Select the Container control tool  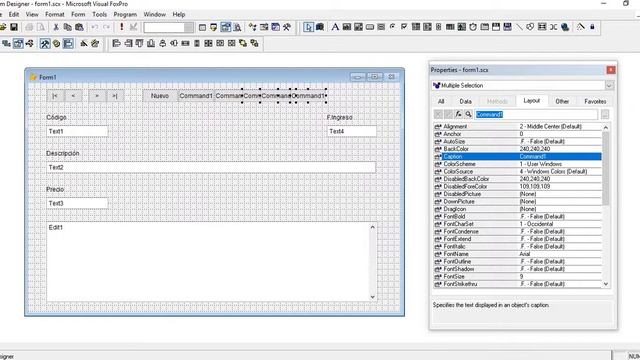[542, 27]
